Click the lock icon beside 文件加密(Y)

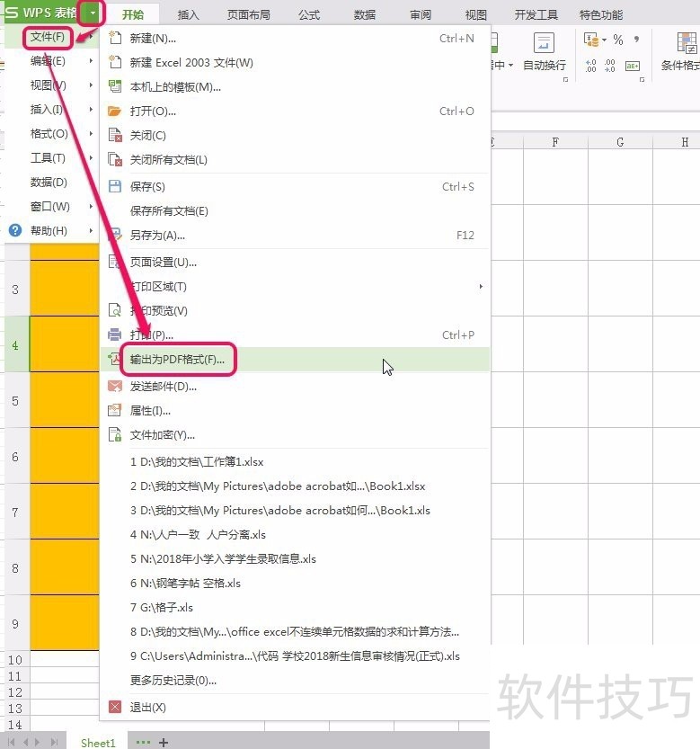(x=115, y=434)
